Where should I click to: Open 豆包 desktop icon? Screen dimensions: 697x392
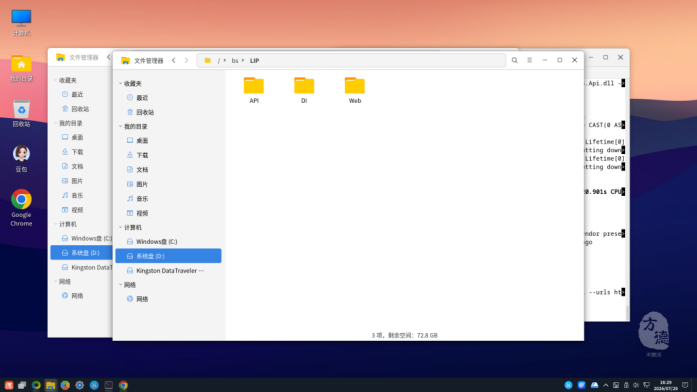21,159
